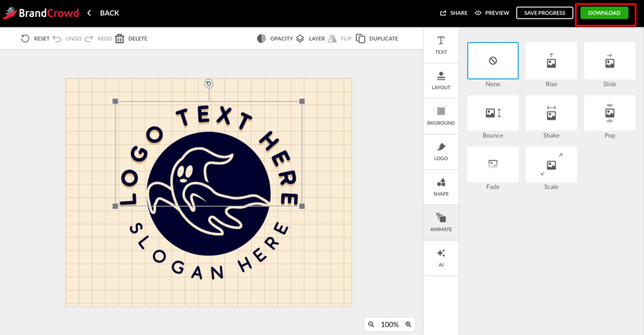
Task: Open the Text panel tab
Action: [441, 45]
